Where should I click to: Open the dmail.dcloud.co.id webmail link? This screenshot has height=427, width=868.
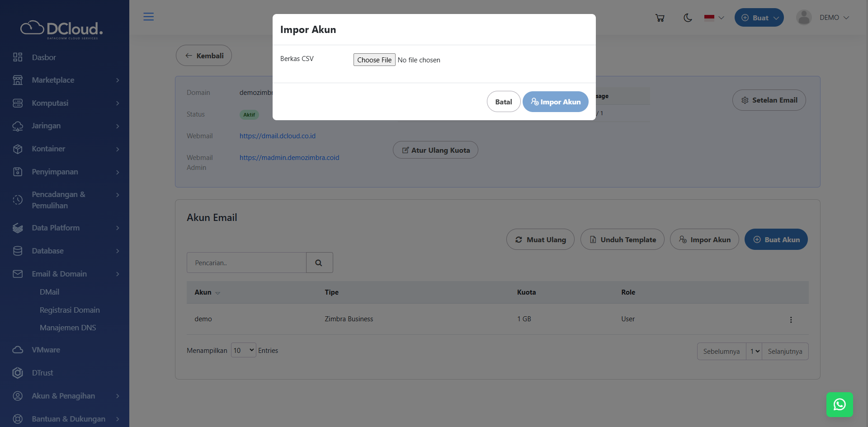click(x=278, y=136)
